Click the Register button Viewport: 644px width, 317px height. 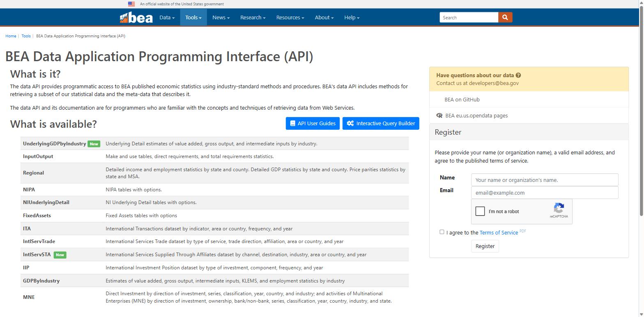pos(485,246)
